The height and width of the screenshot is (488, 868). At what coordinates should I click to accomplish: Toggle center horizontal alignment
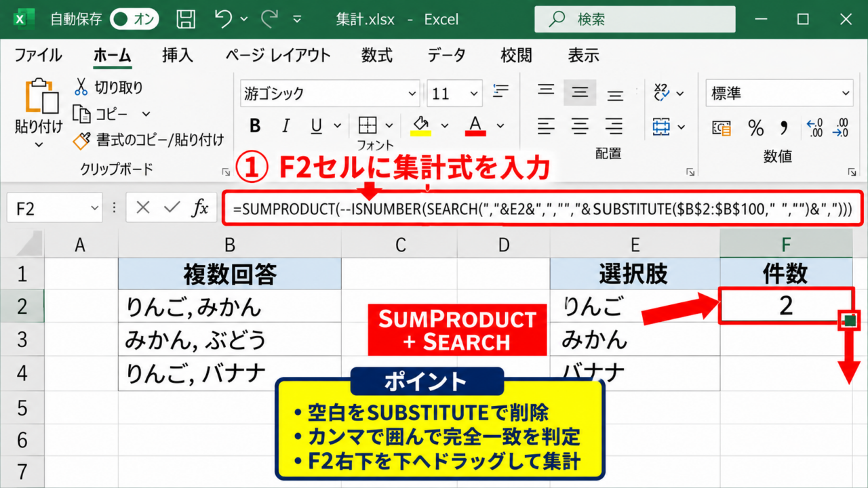[580, 126]
